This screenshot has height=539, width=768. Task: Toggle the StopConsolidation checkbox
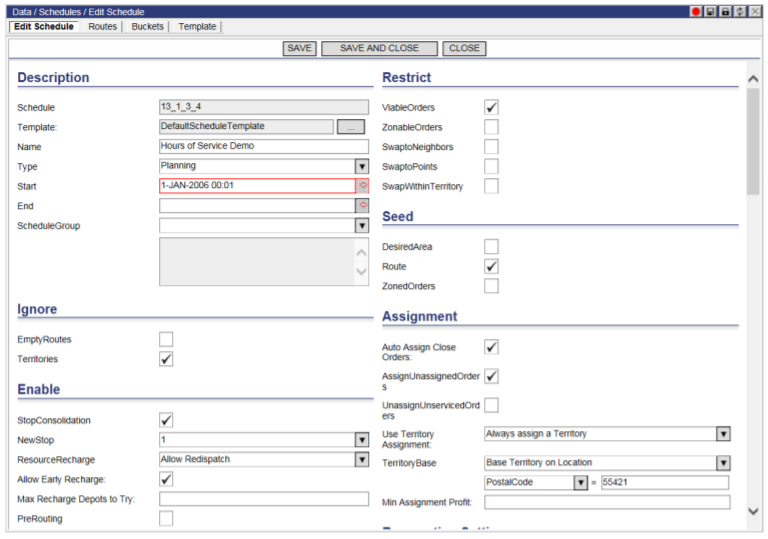coord(166,420)
